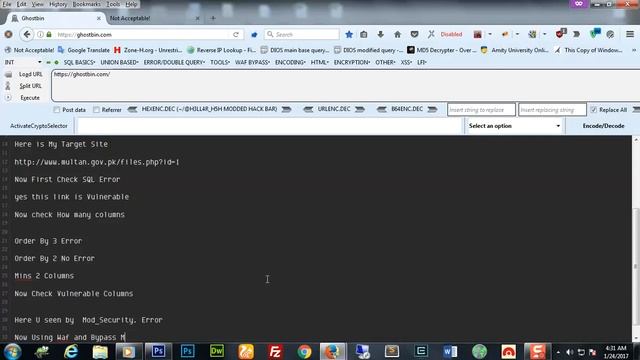Click the ActivateCryptoSelector button
This screenshot has height=360, width=640.
point(39,126)
